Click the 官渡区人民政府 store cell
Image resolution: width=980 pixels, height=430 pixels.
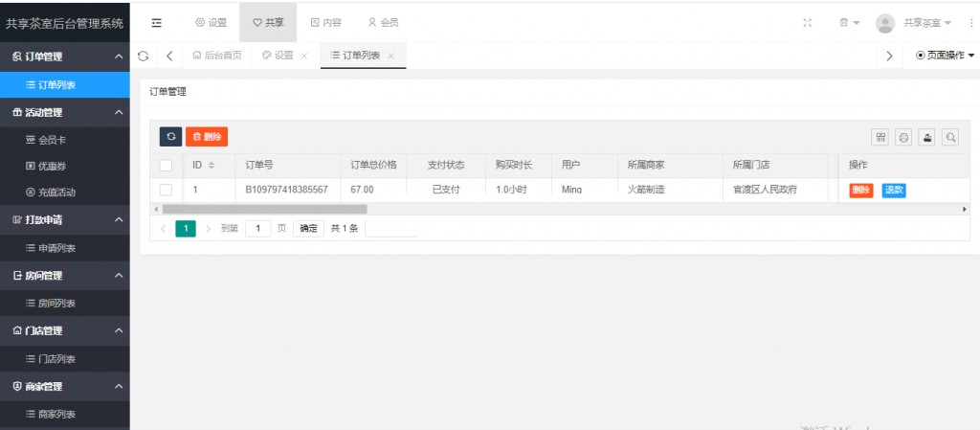pyautogui.click(x=775, y=190)
